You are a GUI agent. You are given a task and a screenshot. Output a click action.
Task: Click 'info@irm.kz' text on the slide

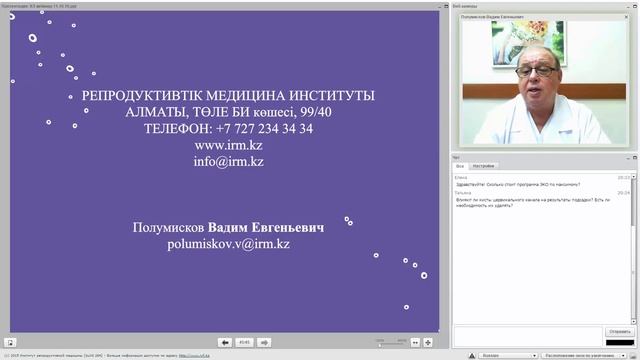229,162
